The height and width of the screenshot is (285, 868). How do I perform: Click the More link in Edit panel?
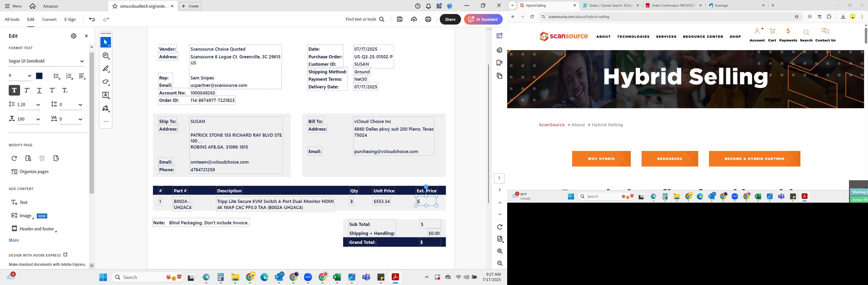[14, 240]
